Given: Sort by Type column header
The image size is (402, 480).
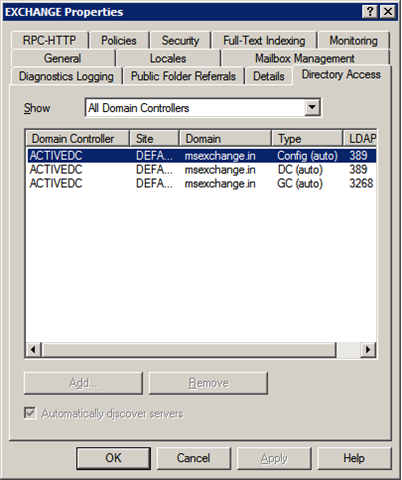Looking at the screenshot, I should click(307, 138).
